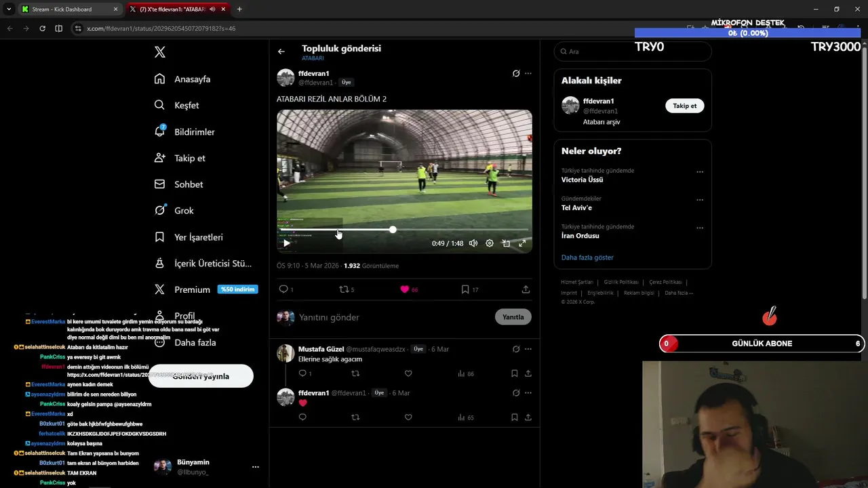Image resolution: width=868 pixels, height=488 pixels.
Task: Mute the X tab audio icon
Action: pos(213,9)
